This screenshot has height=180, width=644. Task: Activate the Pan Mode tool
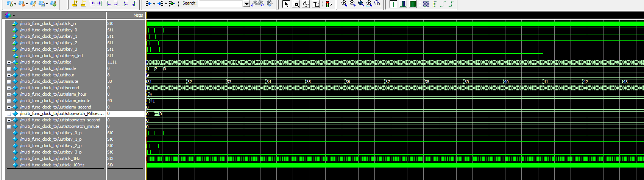pos(306,4)
